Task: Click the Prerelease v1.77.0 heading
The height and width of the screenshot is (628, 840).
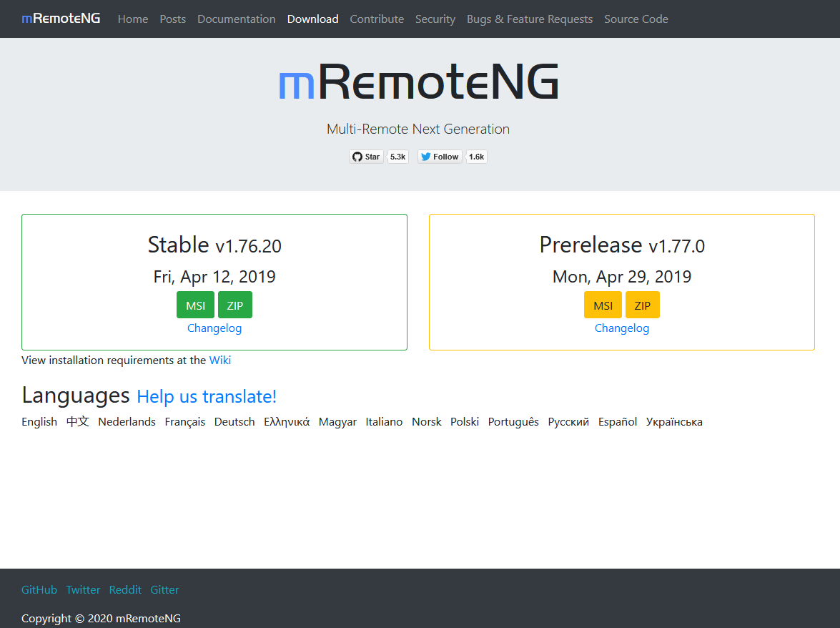Action: click(622, 245)
